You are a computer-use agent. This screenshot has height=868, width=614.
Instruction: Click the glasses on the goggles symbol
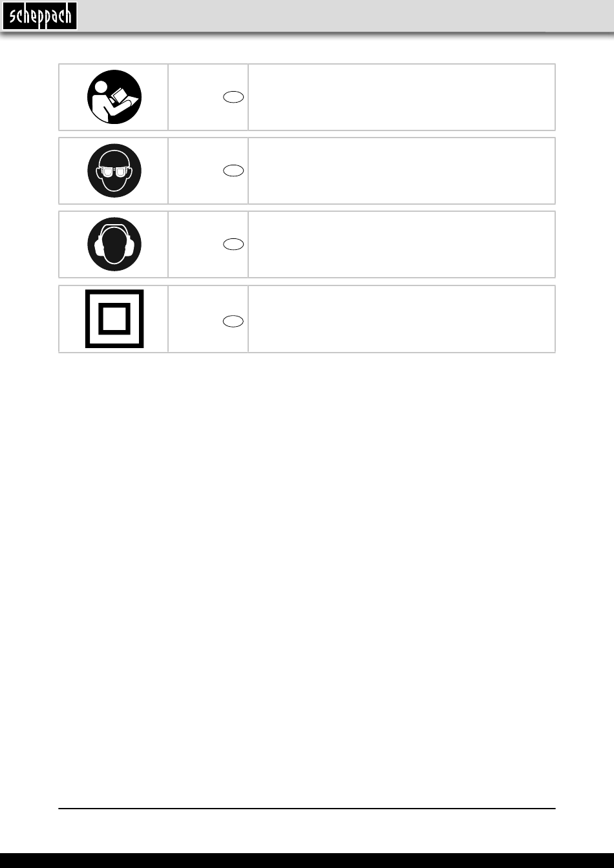(x=114, y=172)
